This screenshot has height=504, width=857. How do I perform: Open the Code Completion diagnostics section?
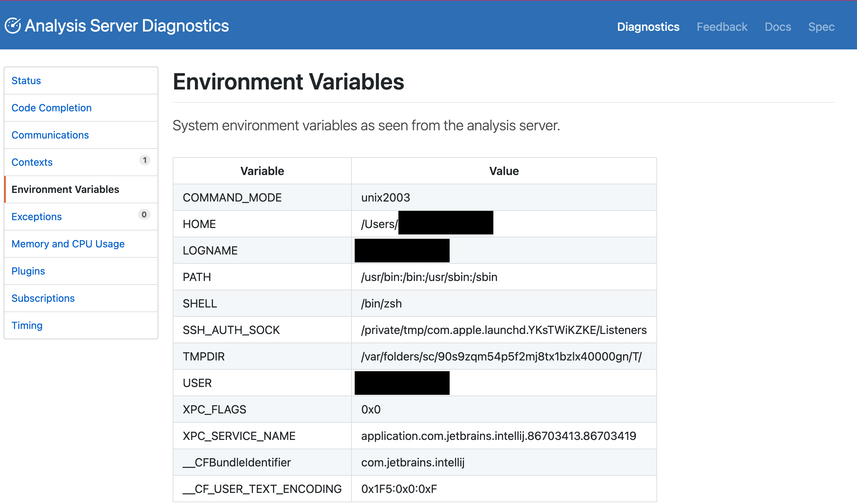(x=51, y=108)
